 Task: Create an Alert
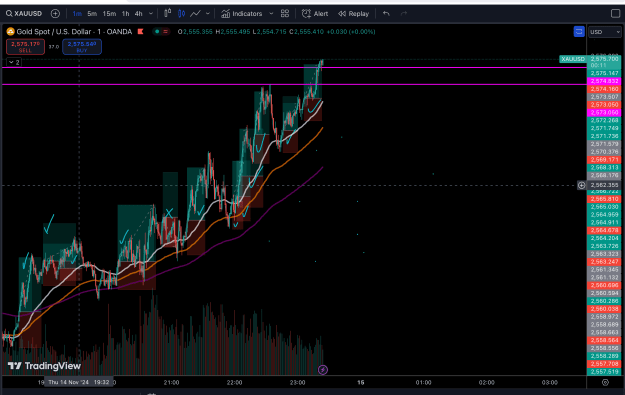[315, 14]
